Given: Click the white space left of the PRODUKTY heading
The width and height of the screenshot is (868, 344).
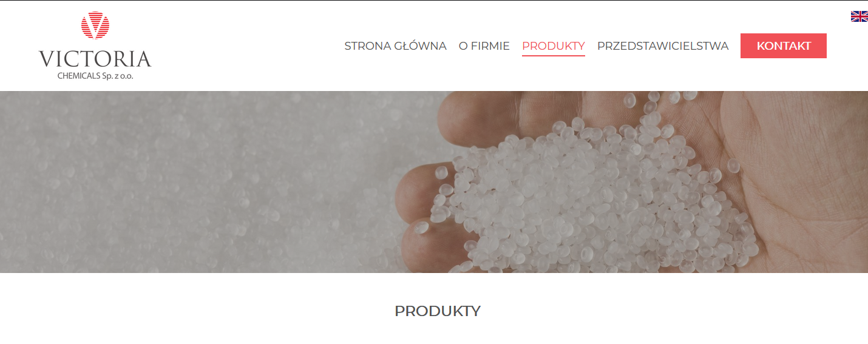Looking at the screenshot, I should [x=194, y=311].
